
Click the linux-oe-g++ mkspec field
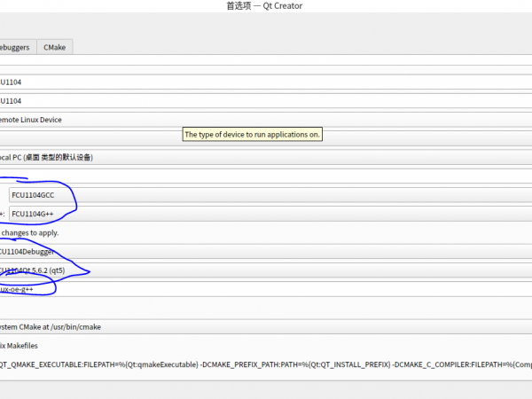tap(266, 289)
